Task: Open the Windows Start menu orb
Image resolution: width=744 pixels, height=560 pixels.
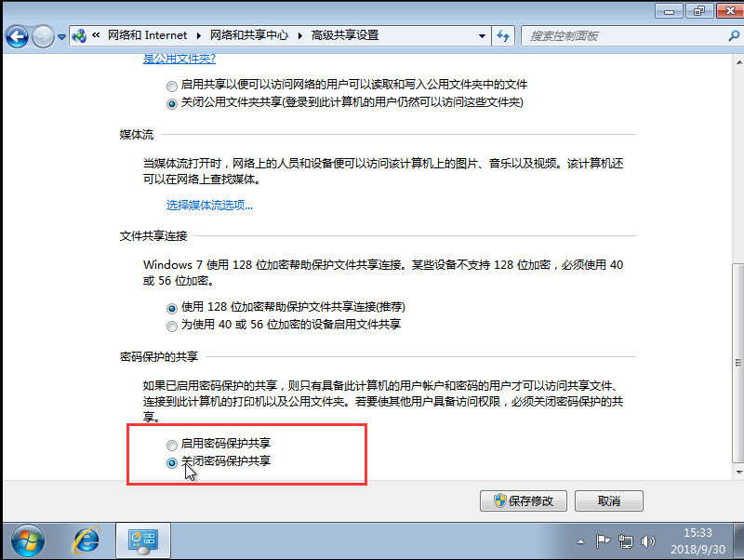Action: pyautogui.click(x=26, y=540)
